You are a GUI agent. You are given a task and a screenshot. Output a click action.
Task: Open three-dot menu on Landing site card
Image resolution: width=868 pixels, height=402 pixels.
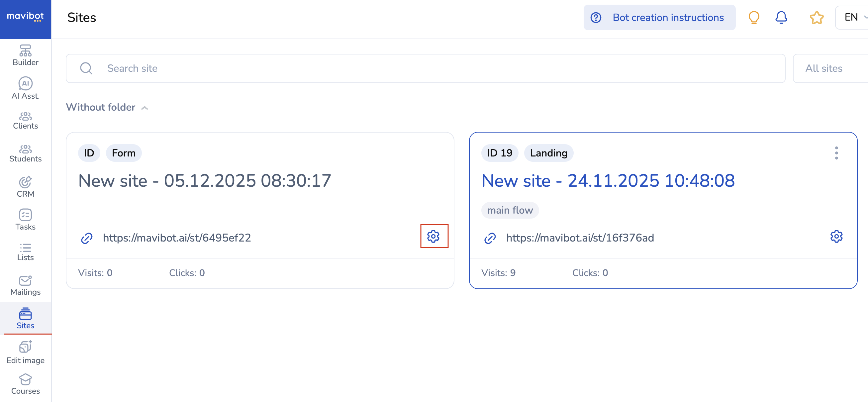coord(836,153)
